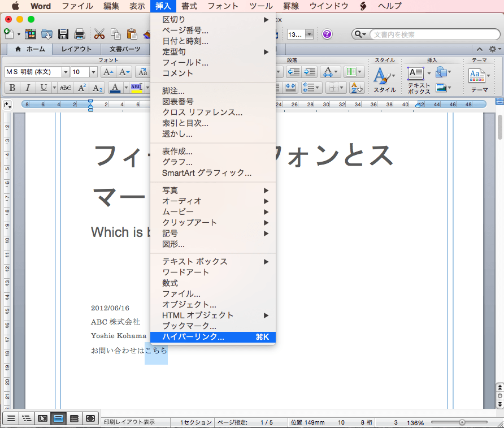Expand the テキスト ボックス submenu

[213, 262]
